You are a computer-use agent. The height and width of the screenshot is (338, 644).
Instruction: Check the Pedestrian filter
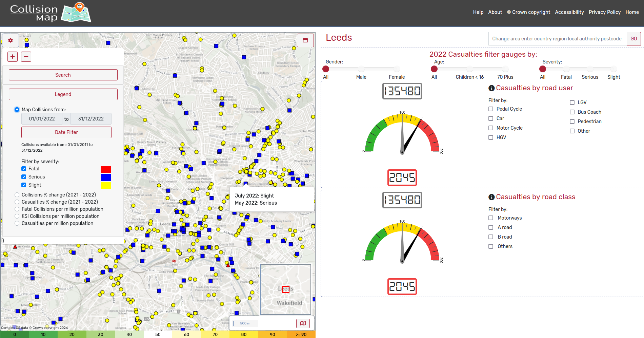(572, 121)
